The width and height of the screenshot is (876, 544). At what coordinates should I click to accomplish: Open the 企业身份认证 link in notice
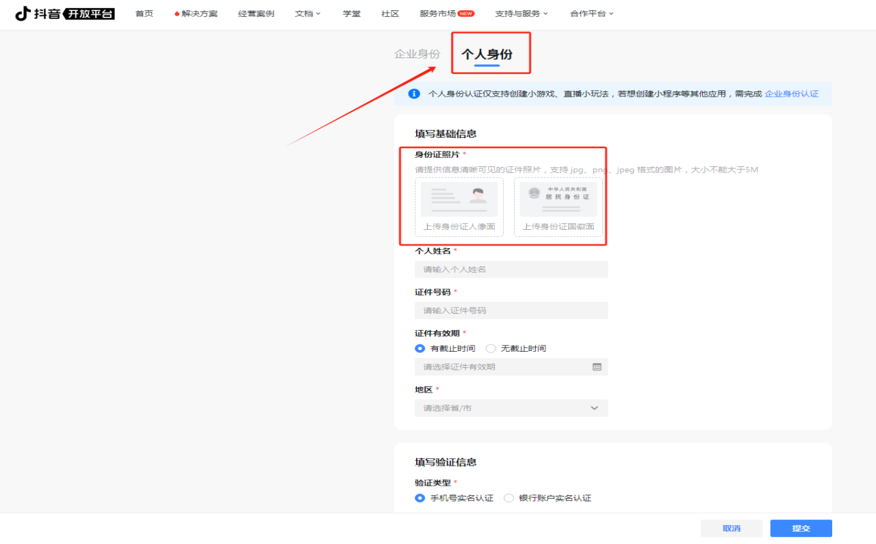coord(791,94)
